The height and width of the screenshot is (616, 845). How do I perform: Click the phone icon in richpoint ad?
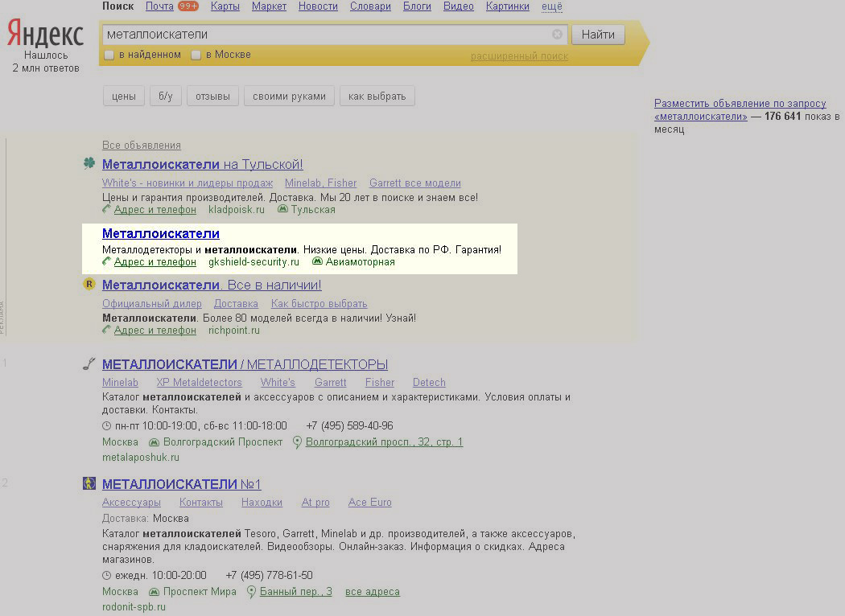107,330
